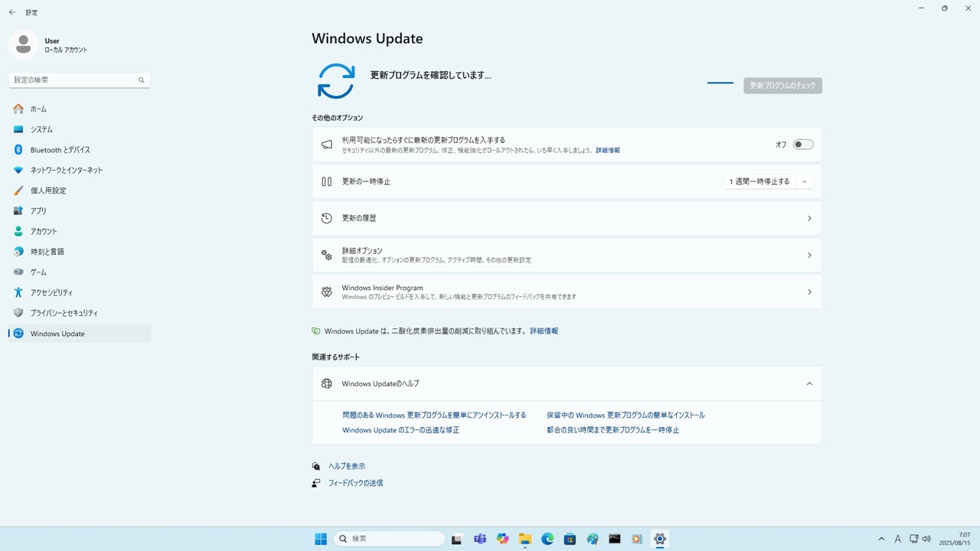Click the 更新プログラムのチェック button
Screen dimensions: 980x551
point(782,86)
